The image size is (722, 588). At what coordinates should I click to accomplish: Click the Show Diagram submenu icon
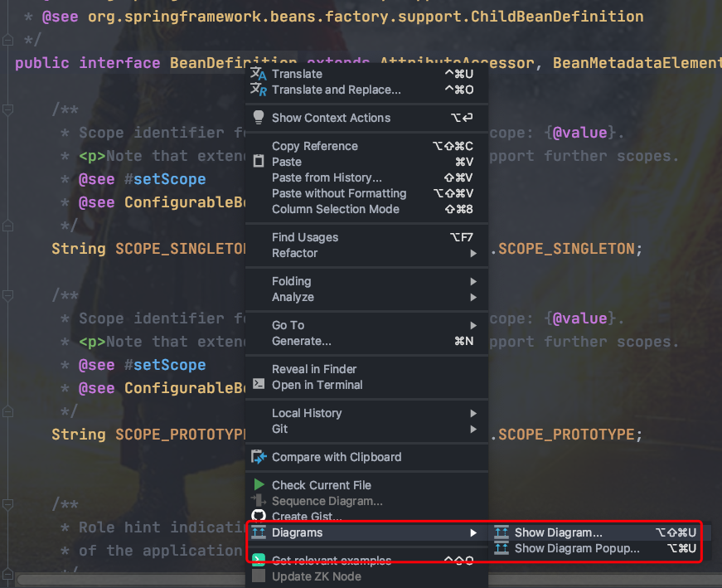coord(501,532)
